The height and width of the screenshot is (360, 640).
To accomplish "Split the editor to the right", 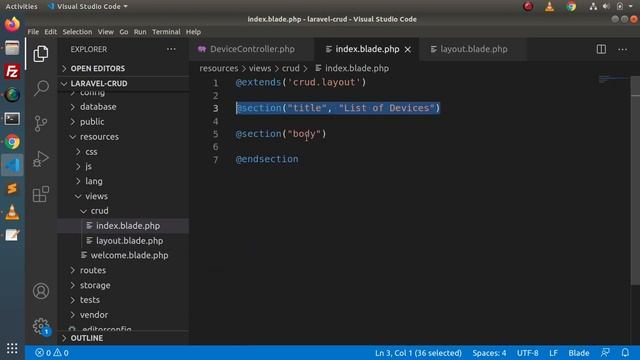I will [x=601, y=49].
